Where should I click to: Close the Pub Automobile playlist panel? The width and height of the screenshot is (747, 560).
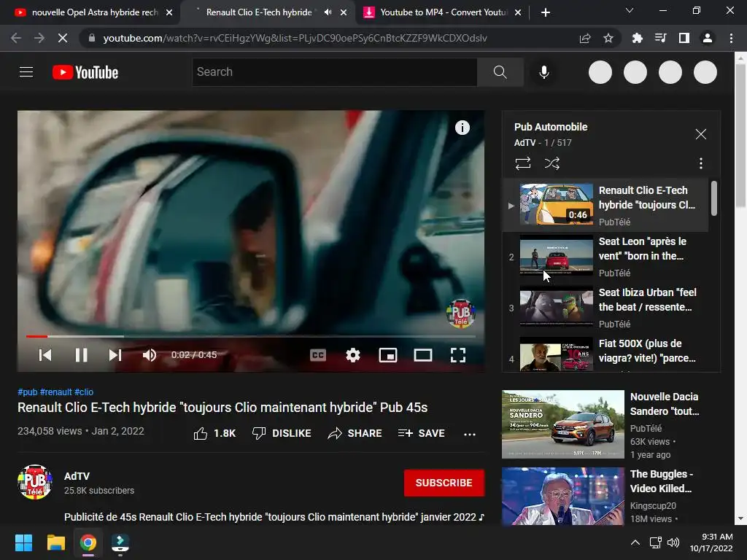[701, 134]
